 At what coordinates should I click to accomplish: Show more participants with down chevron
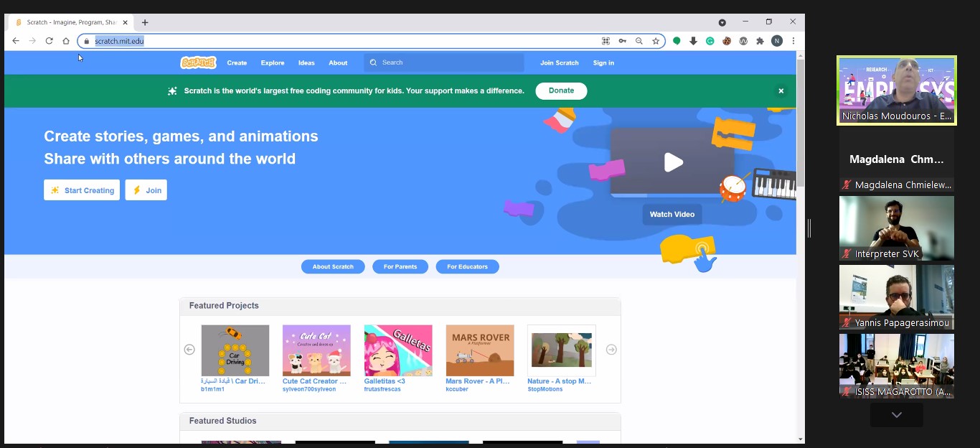[x=897, y=415]
